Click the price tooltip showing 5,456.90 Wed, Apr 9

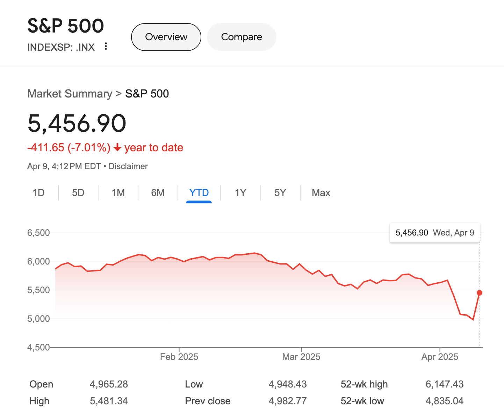(x=434, y=232)
